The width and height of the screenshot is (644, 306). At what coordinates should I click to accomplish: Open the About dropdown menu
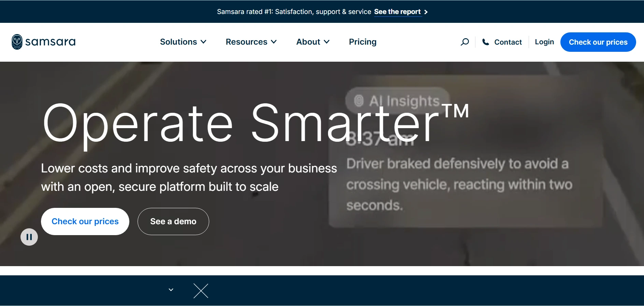tap(313, 42)
